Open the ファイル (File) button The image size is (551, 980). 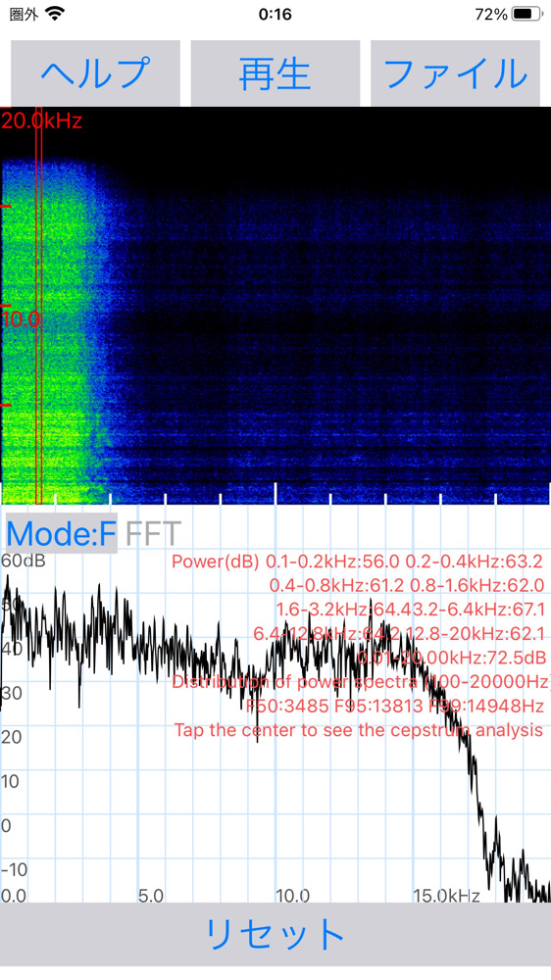tap(455, 73)
